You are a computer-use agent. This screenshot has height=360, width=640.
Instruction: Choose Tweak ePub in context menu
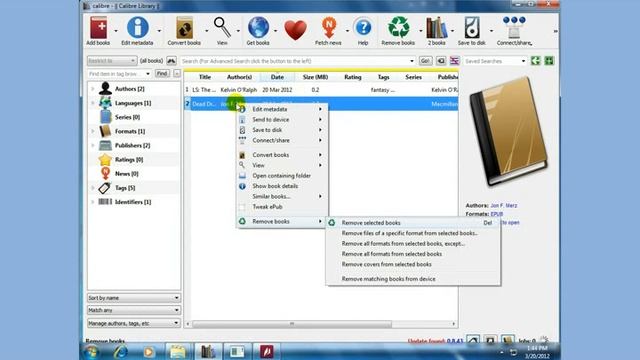[x=282, y=207]
